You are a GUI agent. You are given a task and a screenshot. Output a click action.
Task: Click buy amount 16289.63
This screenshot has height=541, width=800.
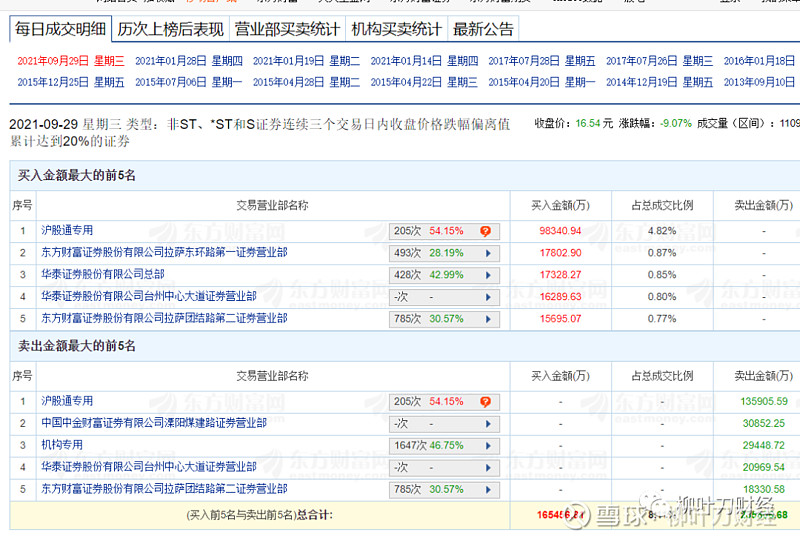click(x=560, y=297)
